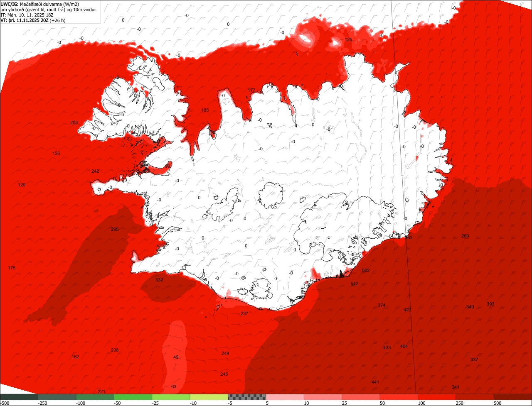Click the 393 value near the right edge
The image size is (532, 406).
(490, 304)
